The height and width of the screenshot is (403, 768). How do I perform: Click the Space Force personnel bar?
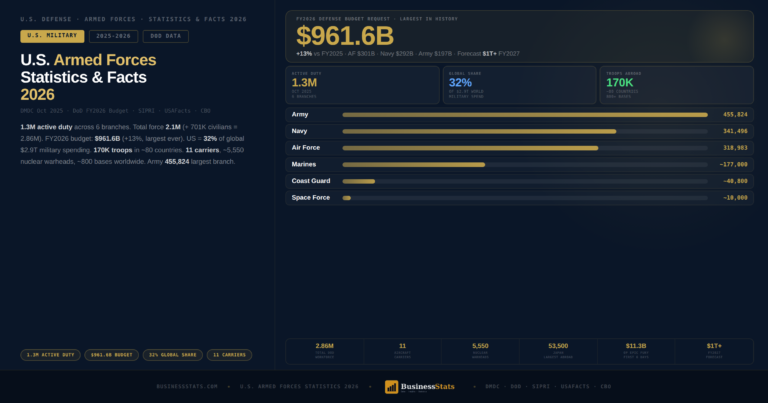point(347,198)
